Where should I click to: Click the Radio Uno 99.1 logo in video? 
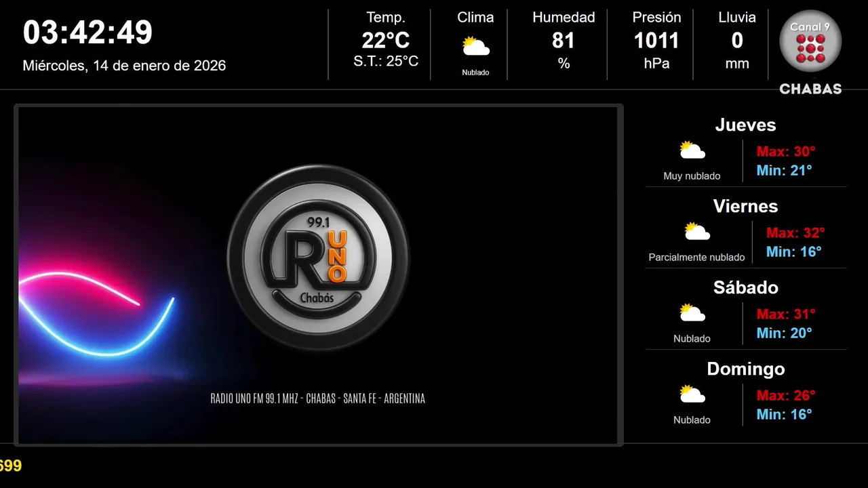(319, 258)
